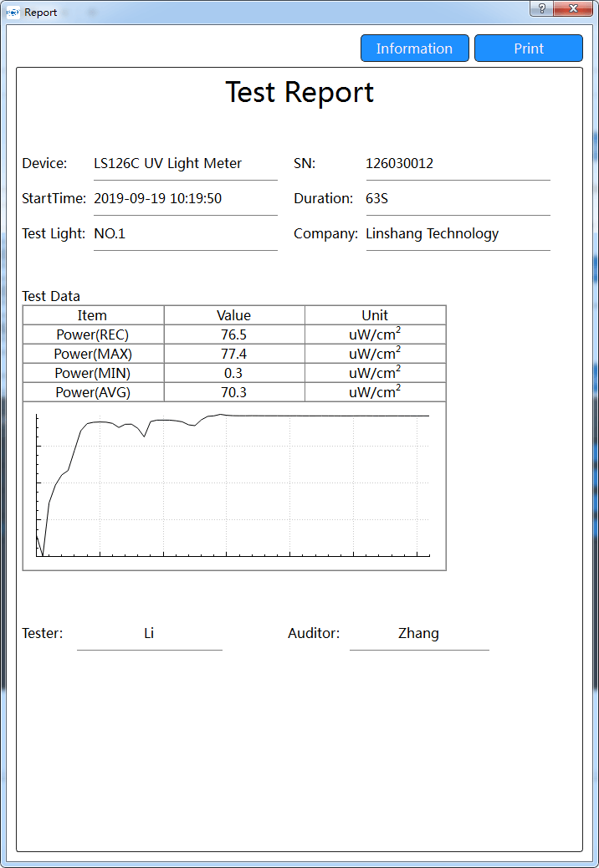Click the Power(REC) table cell
Viewport: 599px width, 868px height.
[x=93, y=334]
